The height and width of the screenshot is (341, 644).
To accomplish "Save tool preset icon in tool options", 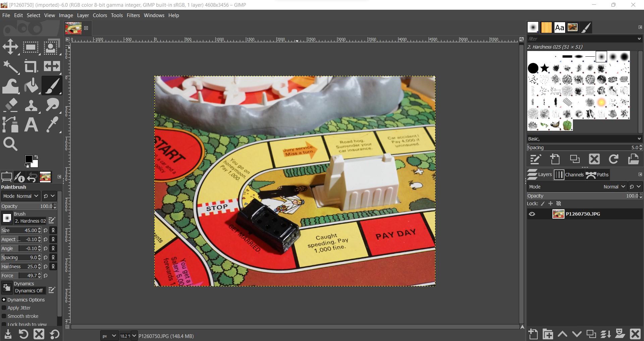I will pos(8,334).
